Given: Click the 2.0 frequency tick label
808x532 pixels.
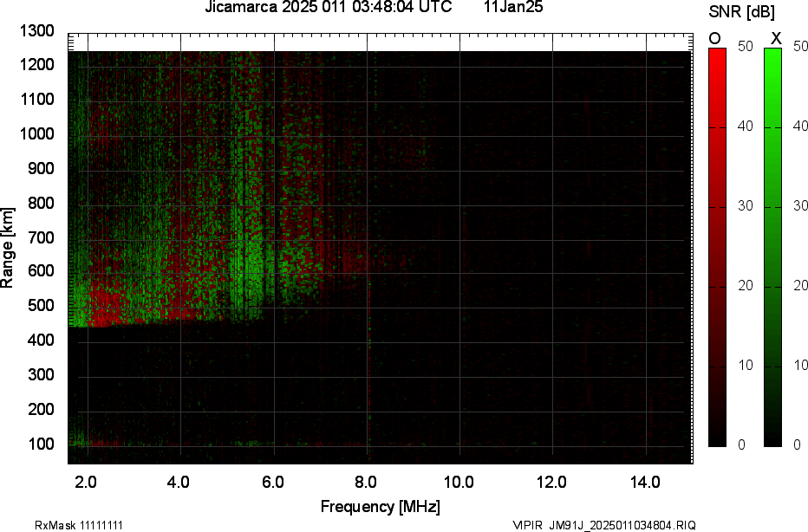Looking at the screenshot, I should 86,483.
